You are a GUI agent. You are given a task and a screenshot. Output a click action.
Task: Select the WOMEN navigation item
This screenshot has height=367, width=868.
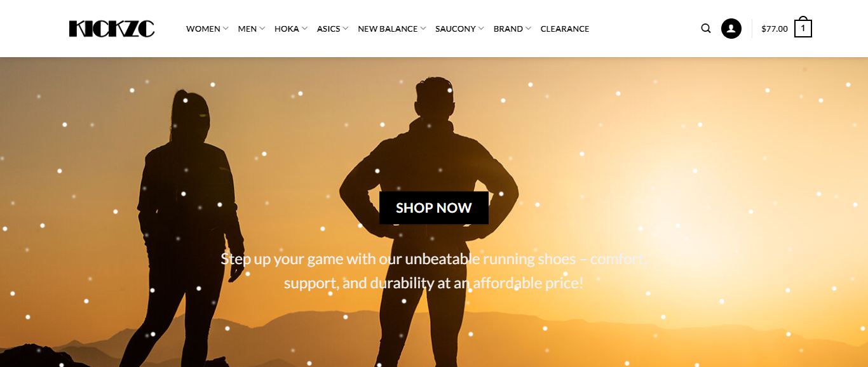(203, 29)
